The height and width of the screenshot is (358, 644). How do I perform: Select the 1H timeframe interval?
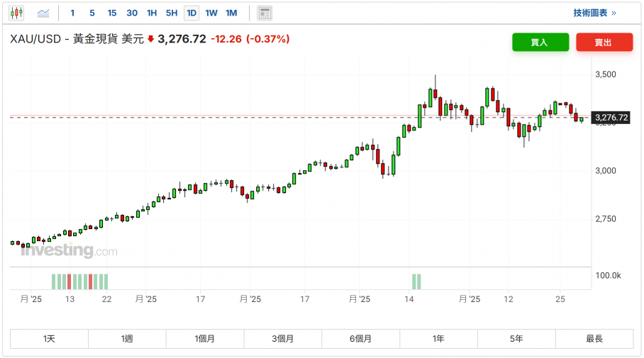pyautogui.click(x=152, y=13)
